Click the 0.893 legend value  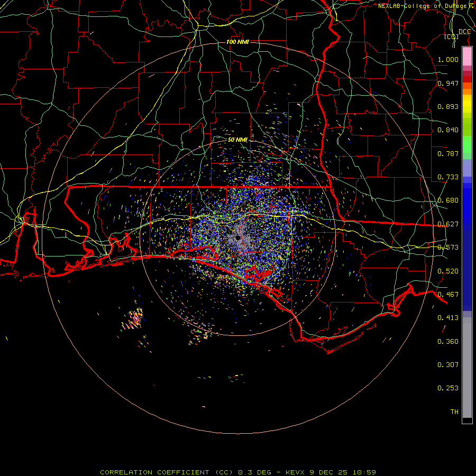pyautogui.click(x=448, y=106)
